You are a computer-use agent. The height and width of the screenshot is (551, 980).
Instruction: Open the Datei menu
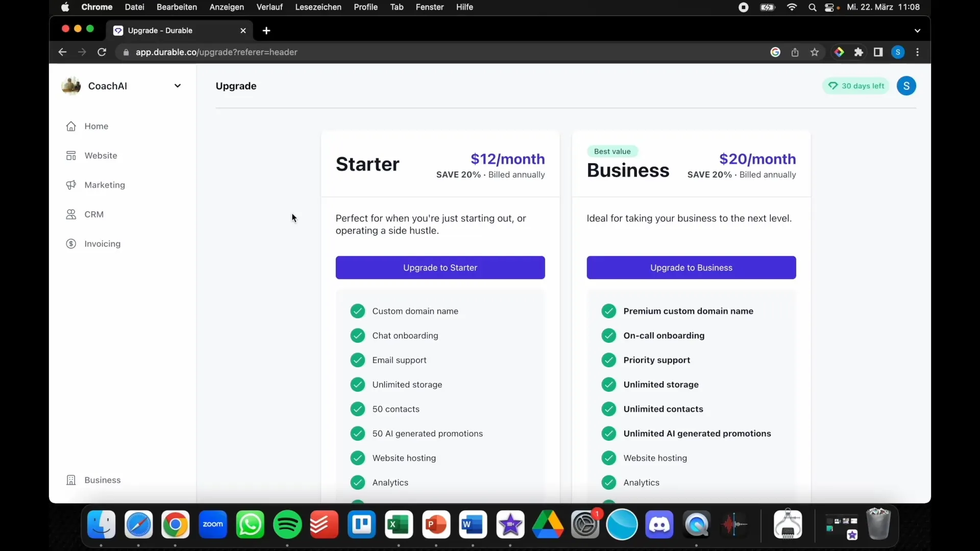[134, 7]
